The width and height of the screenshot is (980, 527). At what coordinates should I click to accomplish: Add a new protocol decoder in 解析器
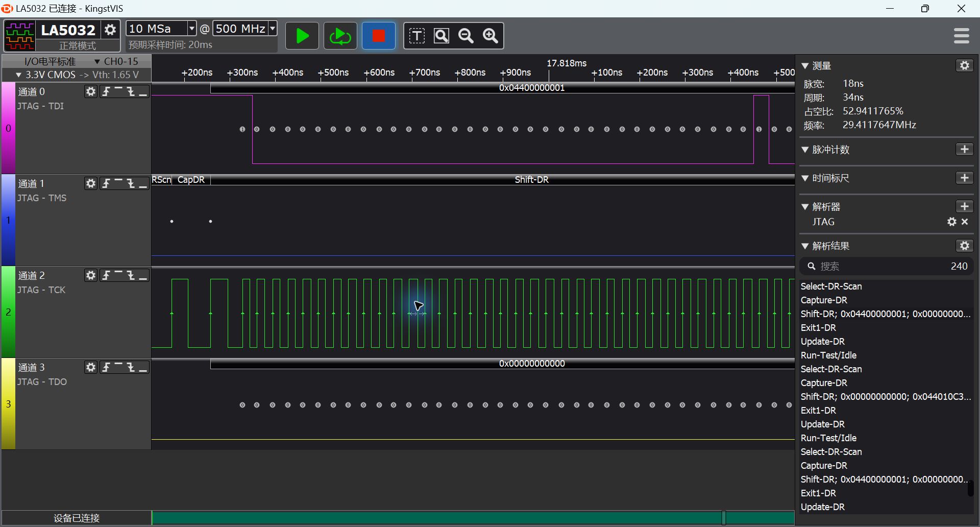(964, 206)
